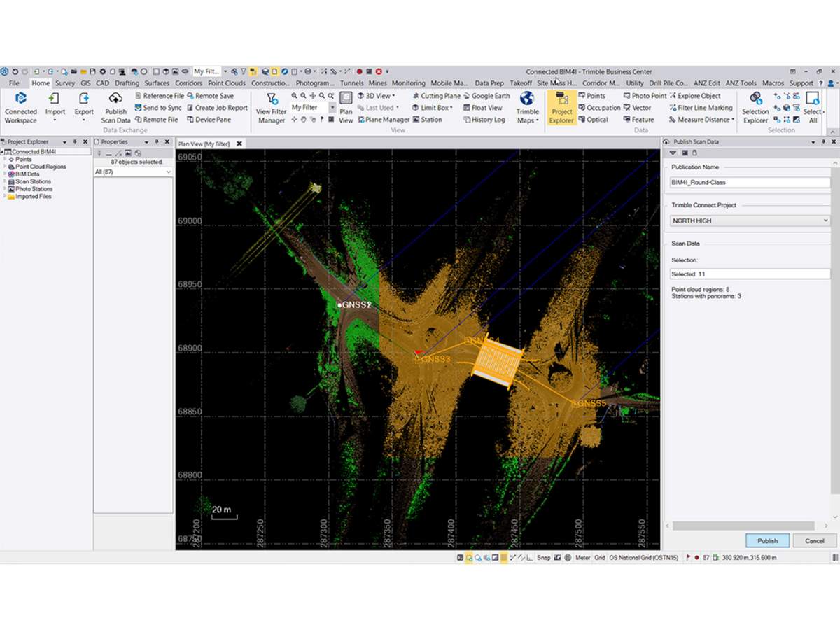Click the Publish Scan Data ribbon icon
Image resolution: width=840 pixels, height=630 pixels.
[115, 107]
